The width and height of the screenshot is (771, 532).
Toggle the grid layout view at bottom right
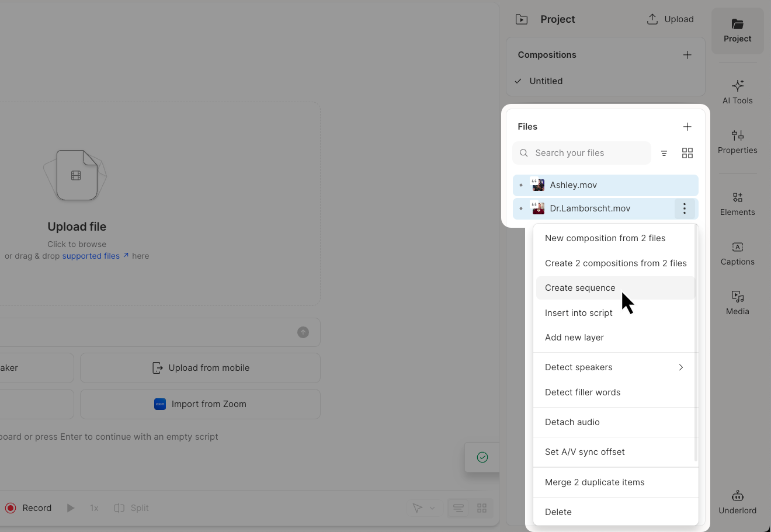tap(481, 507)
